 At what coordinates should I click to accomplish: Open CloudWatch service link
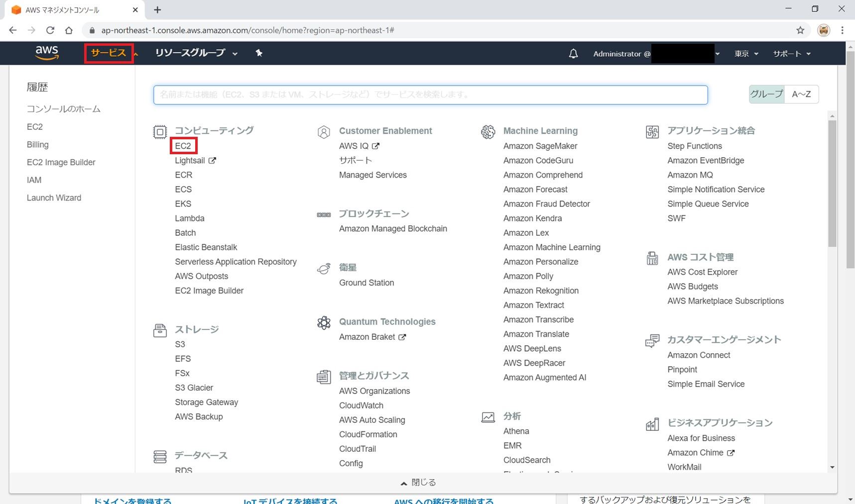coord(361,405)
